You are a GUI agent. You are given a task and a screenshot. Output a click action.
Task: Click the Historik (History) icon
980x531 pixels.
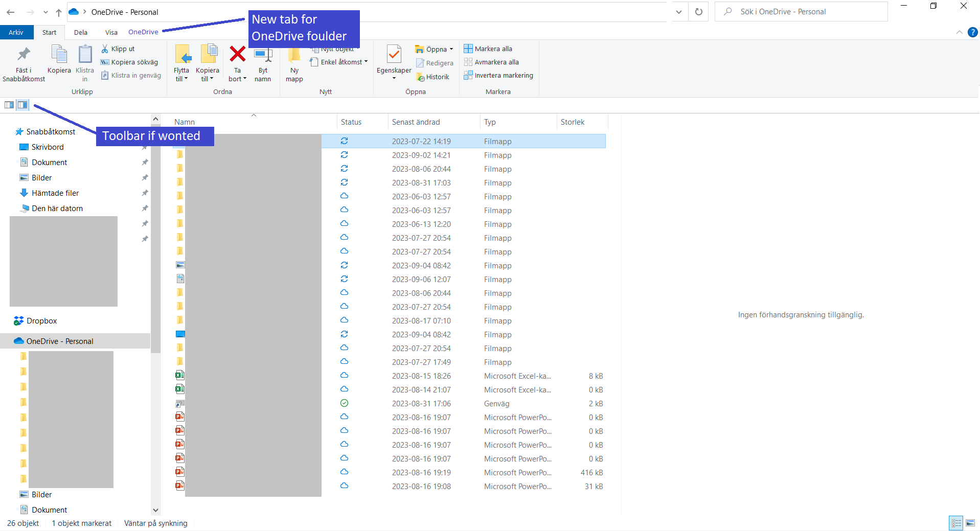pos(432,77)
